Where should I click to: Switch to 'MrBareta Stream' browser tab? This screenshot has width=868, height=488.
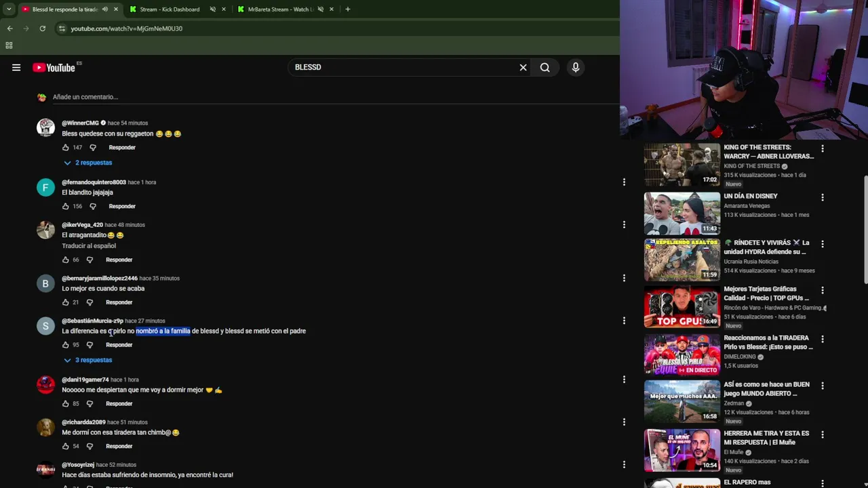[x=280, y=9]
